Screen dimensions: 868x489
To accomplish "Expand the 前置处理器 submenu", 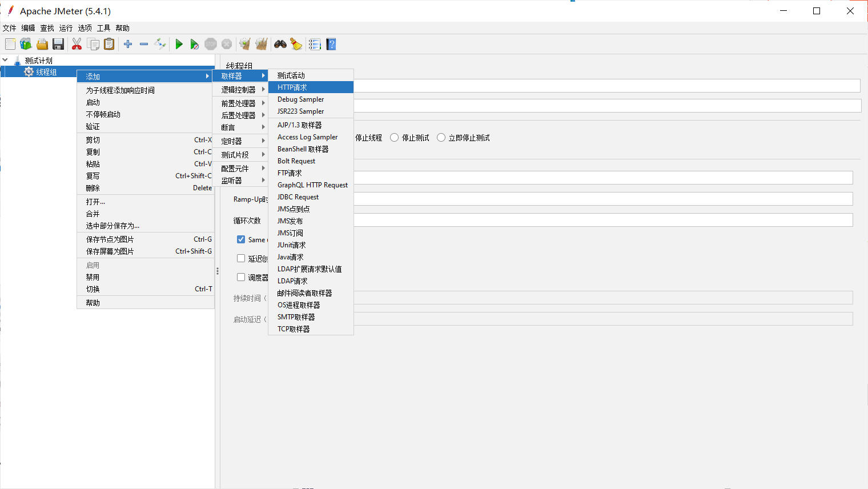I will click(240, 103).
